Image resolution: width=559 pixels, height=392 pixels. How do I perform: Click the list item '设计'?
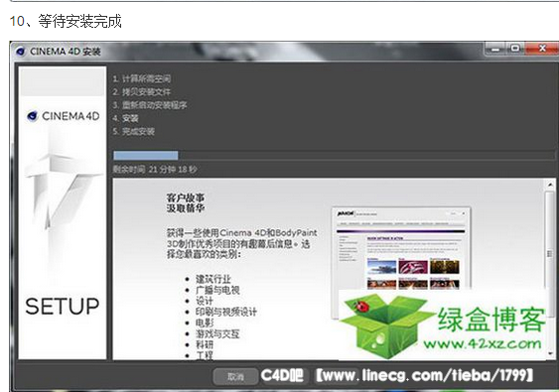205,301
